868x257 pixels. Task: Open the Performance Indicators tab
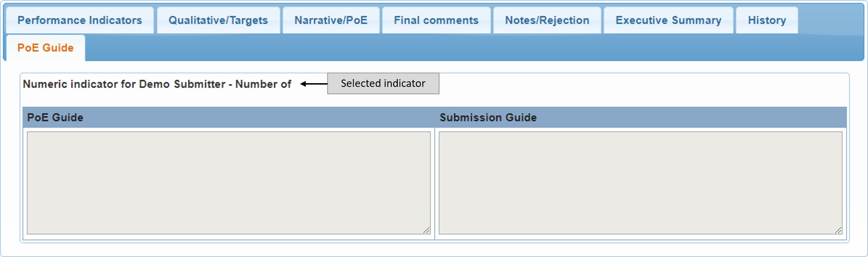pos(79,20)
